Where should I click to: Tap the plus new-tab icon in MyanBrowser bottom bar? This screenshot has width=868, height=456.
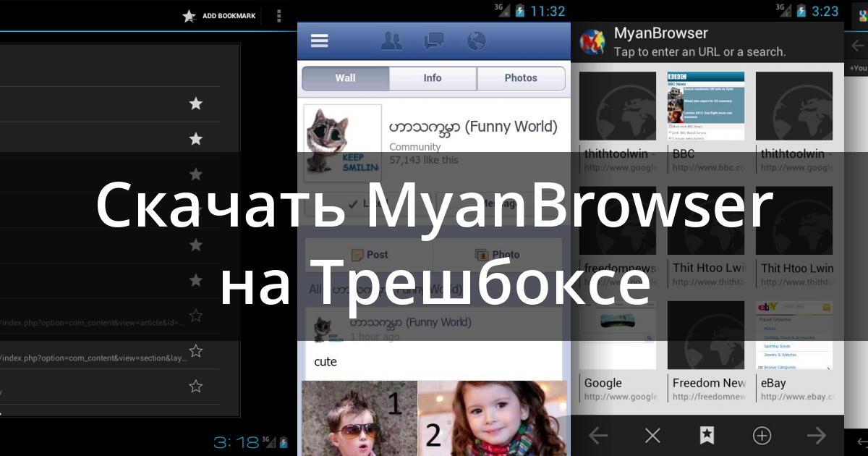click(762, 435)
